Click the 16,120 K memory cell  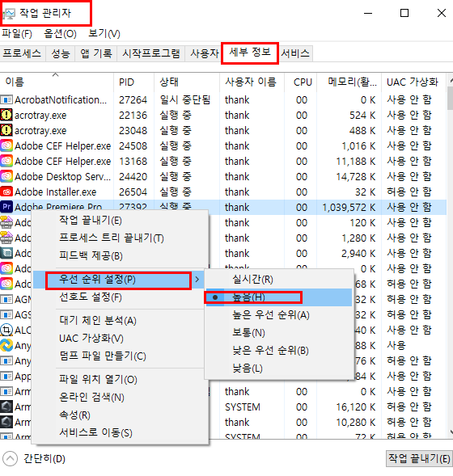coord(355,406)
